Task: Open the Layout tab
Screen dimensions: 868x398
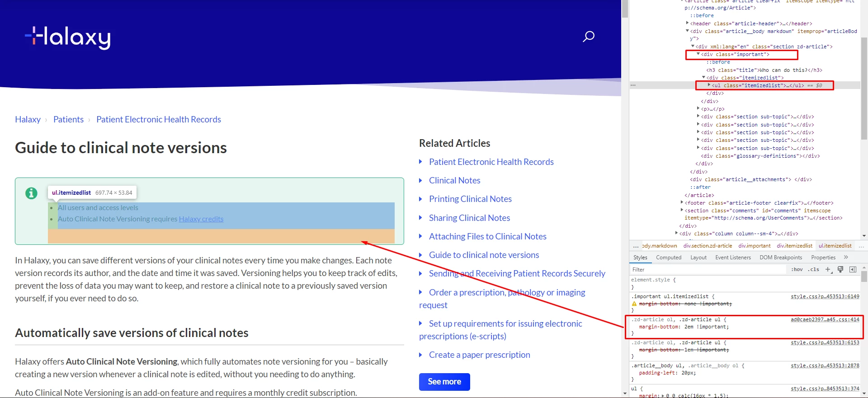Action: 698,258
